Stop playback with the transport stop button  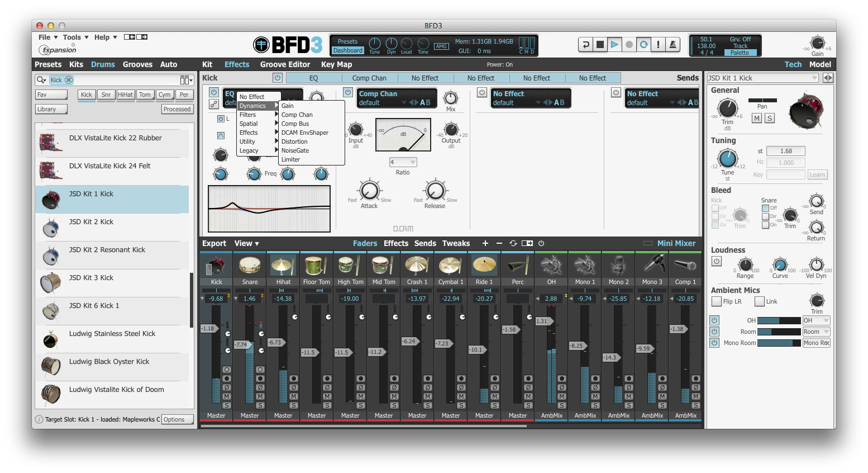coord(600,45)
